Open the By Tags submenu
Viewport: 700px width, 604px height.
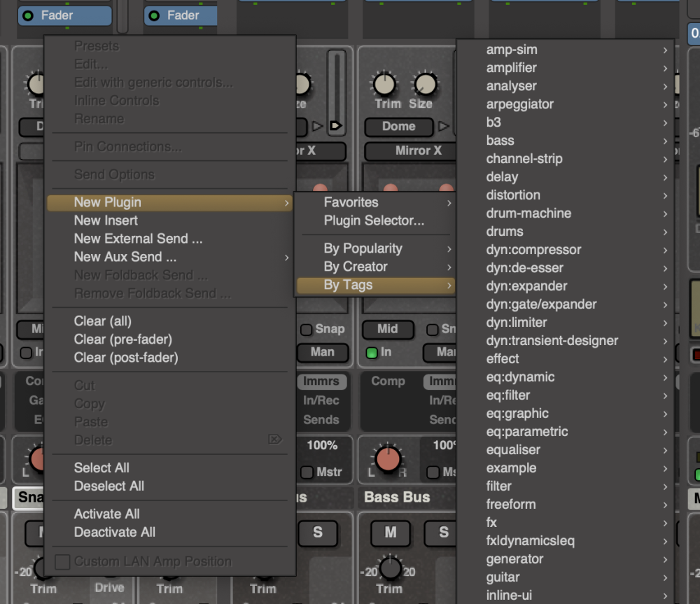coord(375,286)
